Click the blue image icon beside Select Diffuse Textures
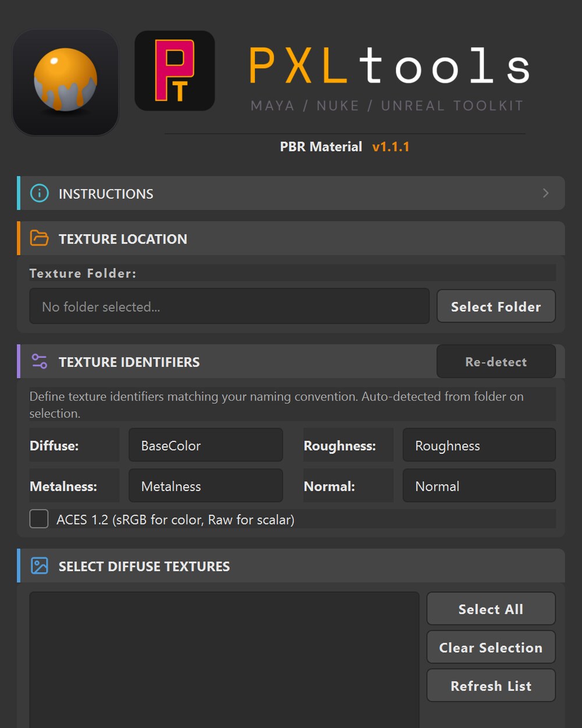The width and height of the screenshot is (582, 728). pos(40,566)
